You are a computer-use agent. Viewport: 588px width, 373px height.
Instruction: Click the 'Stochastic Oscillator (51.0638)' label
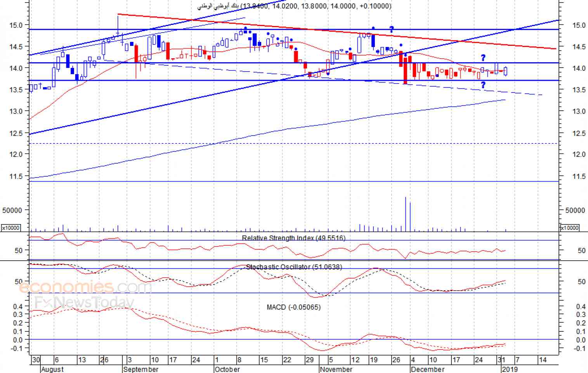pos(295,267)
